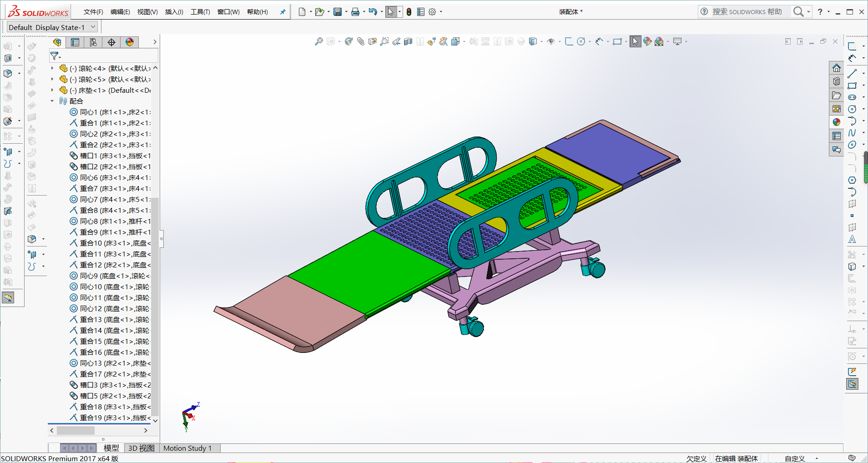The image size is (868, 463).
Task: Select the Ellipse sketch tool
Action: click(x=852, y=144)
